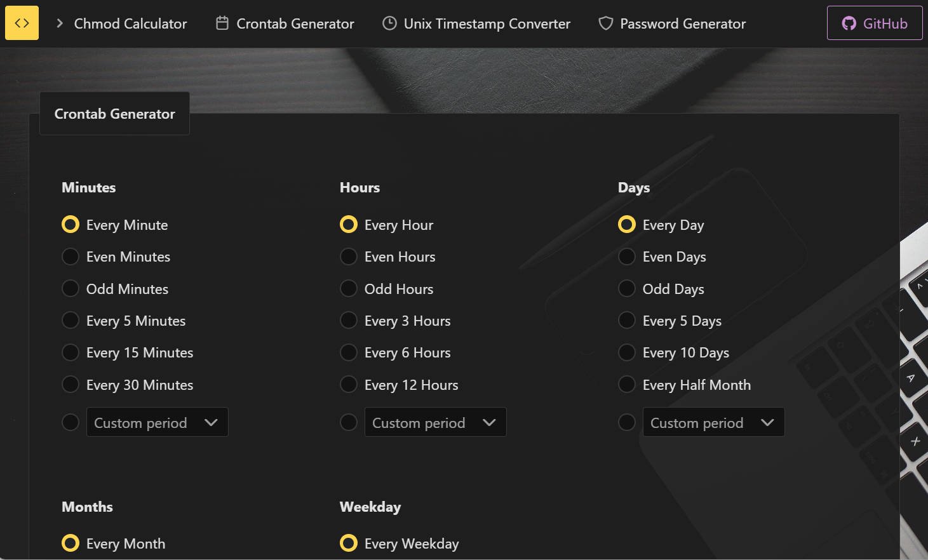This screenshot has width=928, height=560.
Task: Select the Every 15 Minutes radio button
Action: [71, 352]
